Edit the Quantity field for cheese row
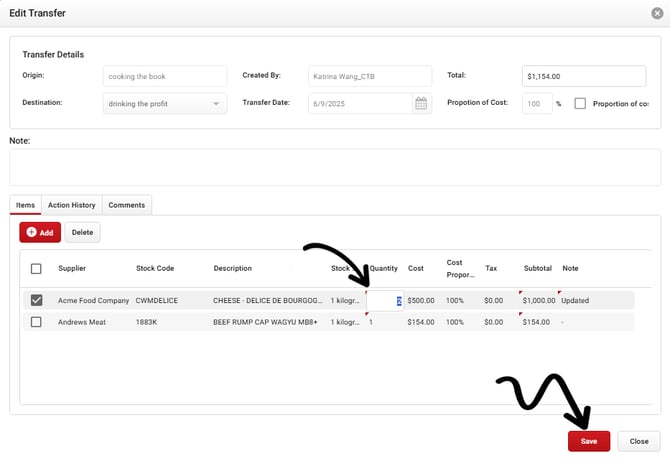The width and height of the screenshot is (670, 461). click(x=386, y=300)
